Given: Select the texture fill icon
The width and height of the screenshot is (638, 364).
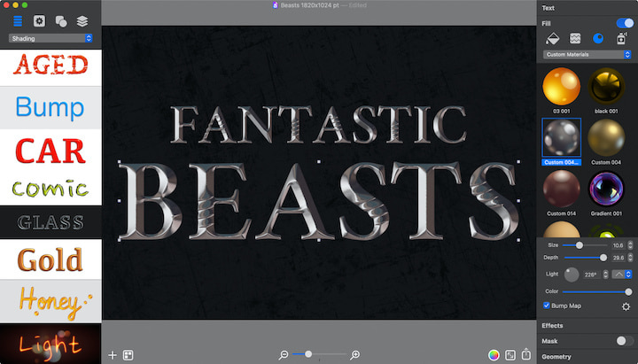Looking at the screenshot, I should click(575, 38).
